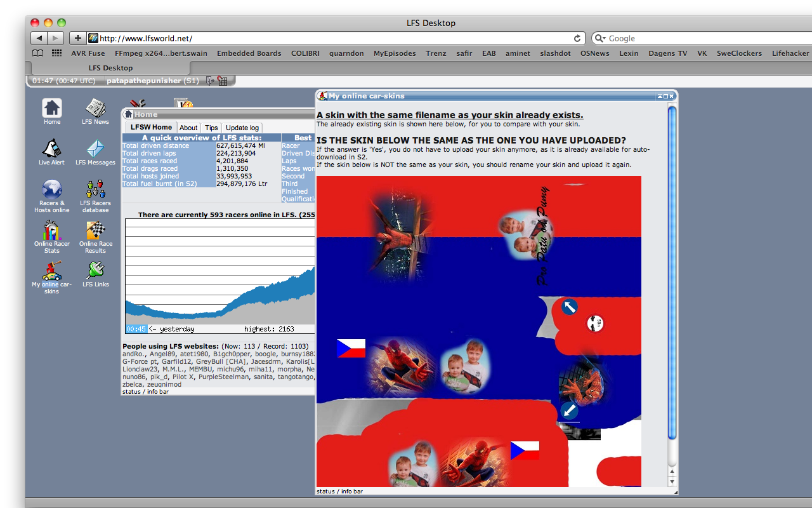This screenshot has height=508, width=812.
Task: Go back with the browser back arrow
Action: (39, 38)
